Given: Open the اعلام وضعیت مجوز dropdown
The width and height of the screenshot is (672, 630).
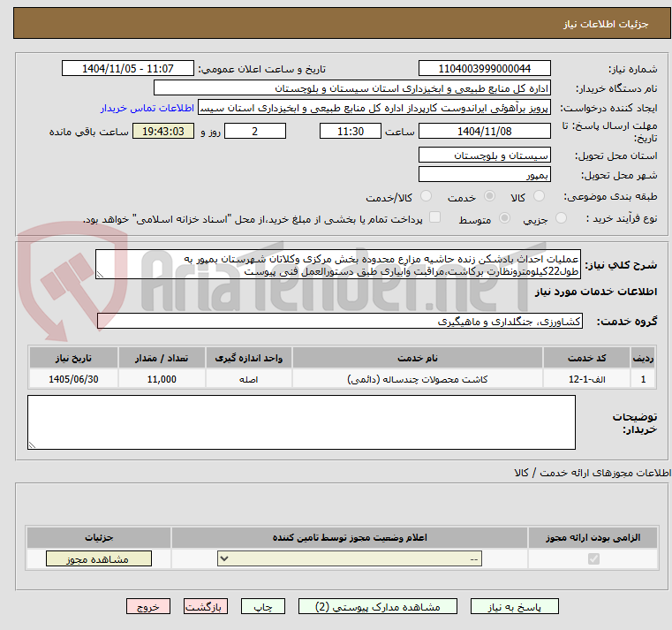Looking at the screenshot, I should coord(350,558).
